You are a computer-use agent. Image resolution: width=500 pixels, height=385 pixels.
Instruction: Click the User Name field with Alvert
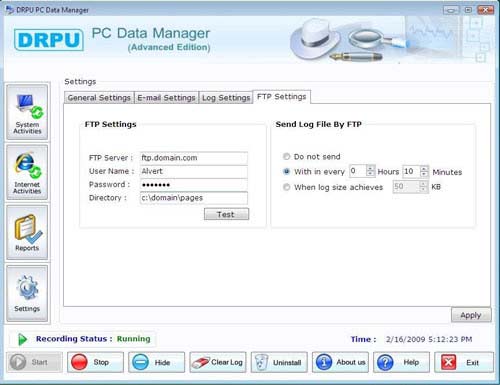click(194, 171)
